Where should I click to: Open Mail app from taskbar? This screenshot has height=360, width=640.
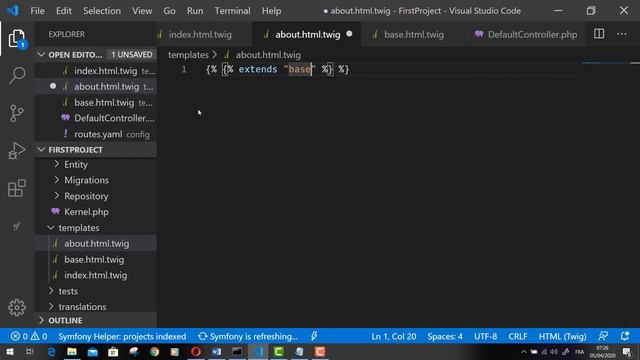(93, 351)
